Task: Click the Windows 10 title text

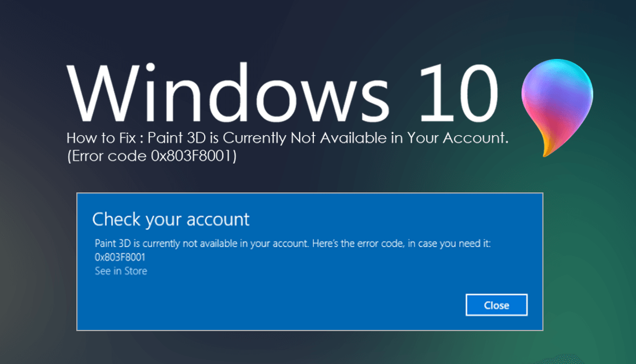Action: click(283, 93)
